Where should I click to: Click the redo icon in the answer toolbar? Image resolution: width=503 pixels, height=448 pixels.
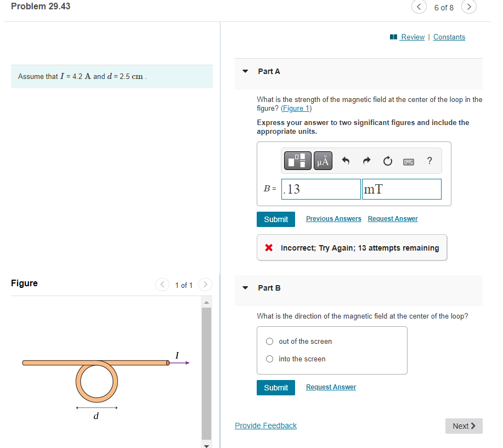(x=366, y=160)
